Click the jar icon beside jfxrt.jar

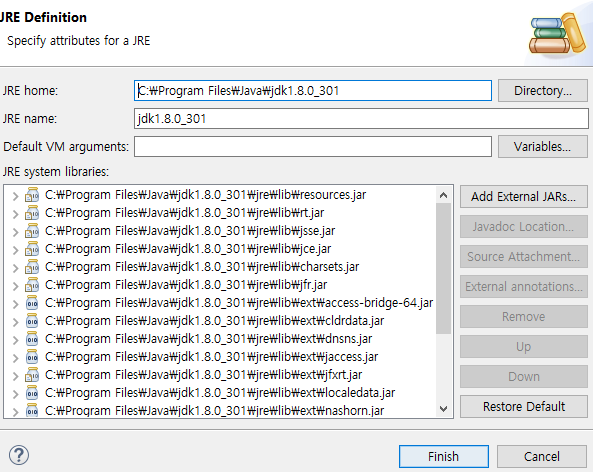(32, 375)
